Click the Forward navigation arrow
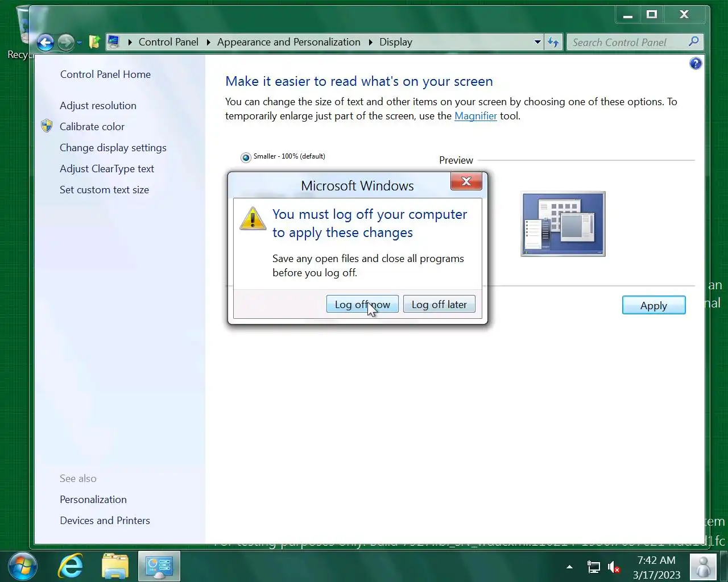Screen dimensions: 728x582 click(x=66, y=42)
